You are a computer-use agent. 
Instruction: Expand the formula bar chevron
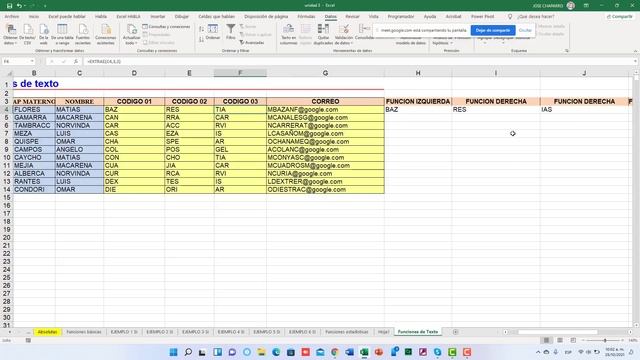pyautogui.click(x=636, y=62)
